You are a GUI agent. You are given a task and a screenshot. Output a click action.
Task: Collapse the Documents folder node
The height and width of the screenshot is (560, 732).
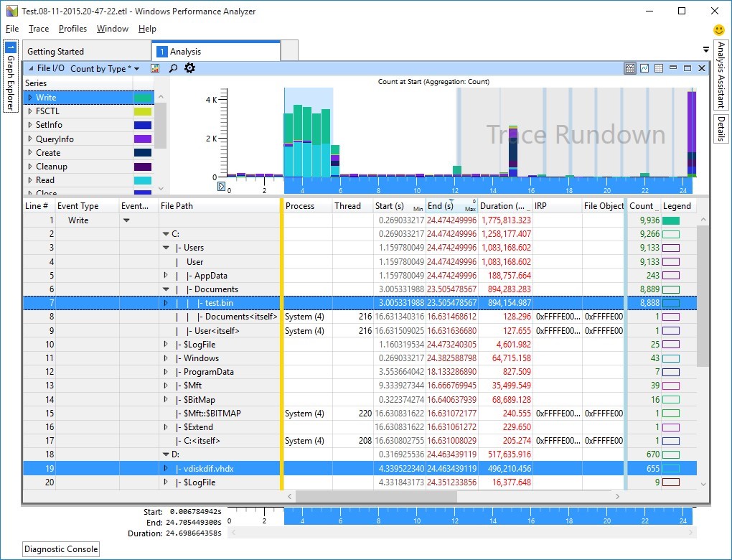pos(166,289)
